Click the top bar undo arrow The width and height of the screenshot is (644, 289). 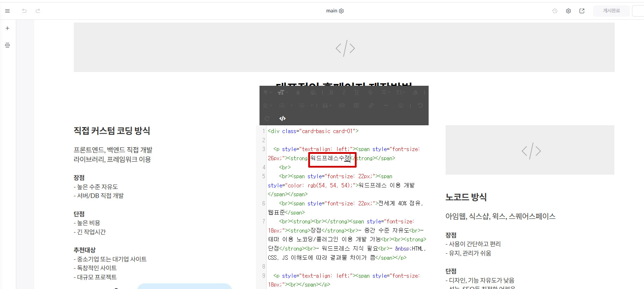coord(24,11)
